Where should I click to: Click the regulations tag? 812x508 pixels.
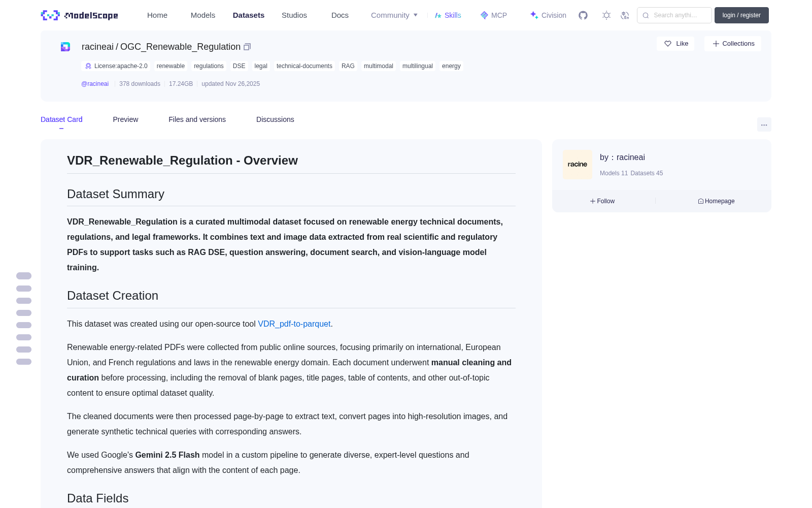(209, 66)
